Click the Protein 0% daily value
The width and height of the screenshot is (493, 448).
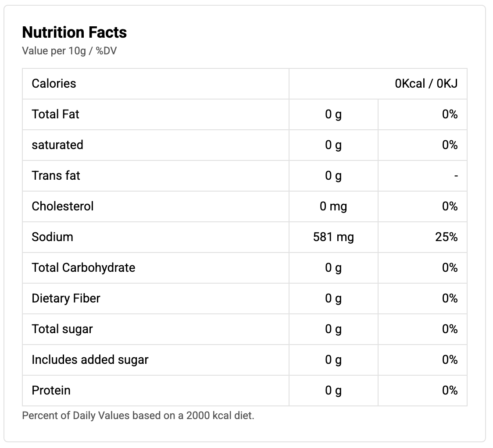[x=450, y=391]
